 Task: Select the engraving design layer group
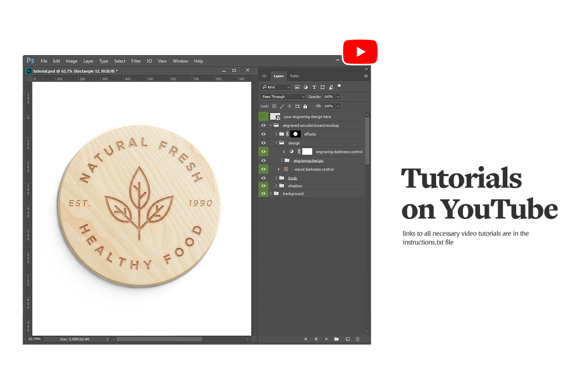pos(308,161)
